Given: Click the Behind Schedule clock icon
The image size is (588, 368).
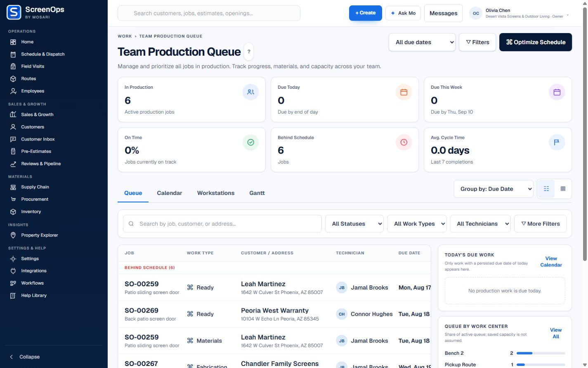Looking at the screenshot, I should click(404, 142).
